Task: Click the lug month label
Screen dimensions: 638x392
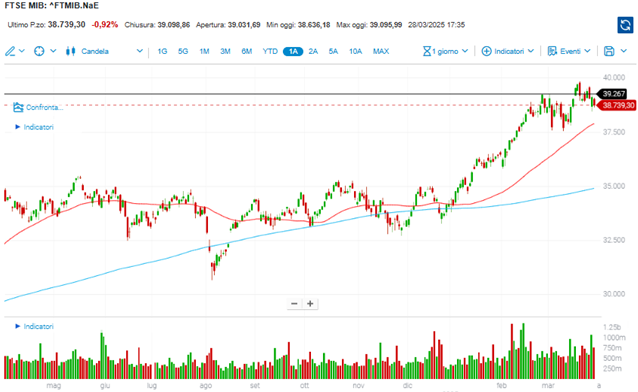Action: tap(152, 385)
